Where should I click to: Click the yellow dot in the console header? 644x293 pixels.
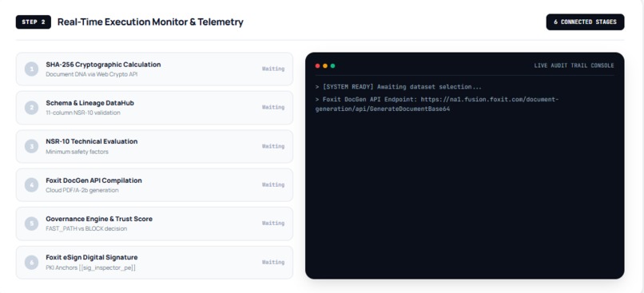pos(325,65)
